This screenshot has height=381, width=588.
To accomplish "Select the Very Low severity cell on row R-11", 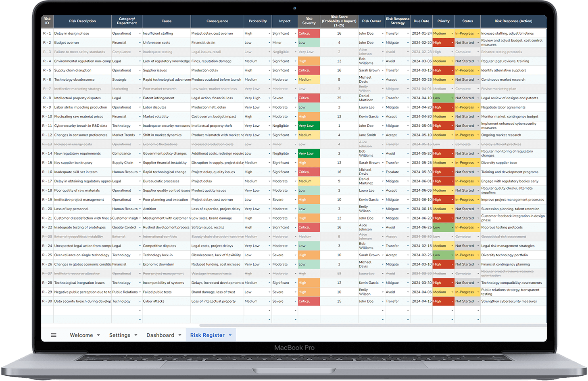I will pos(309,126).
